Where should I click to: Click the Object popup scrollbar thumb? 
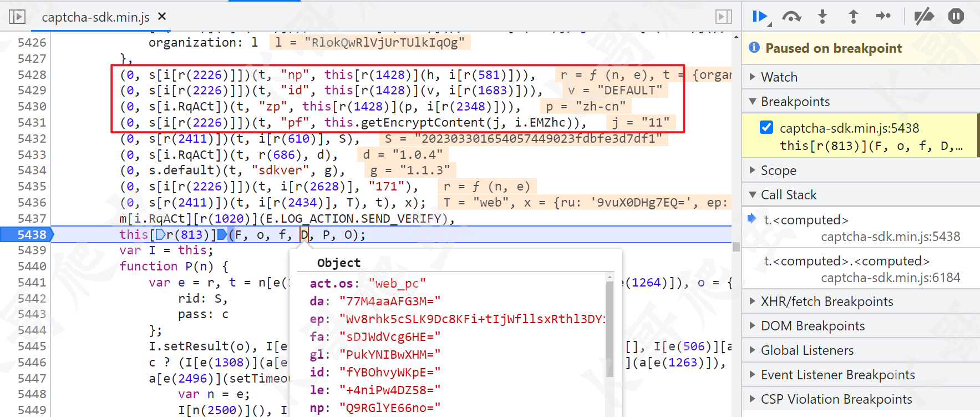610,329
